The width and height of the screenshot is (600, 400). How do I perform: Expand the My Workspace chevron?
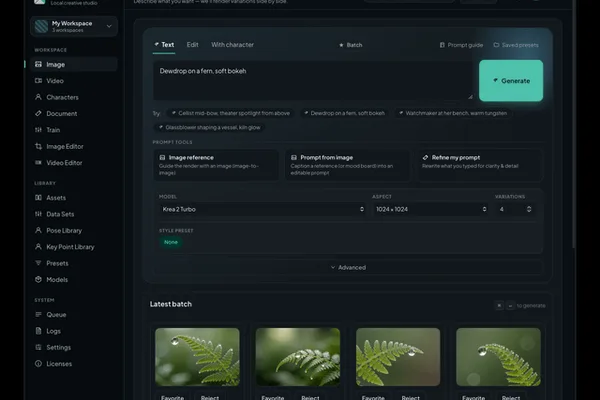pos(109,26)
